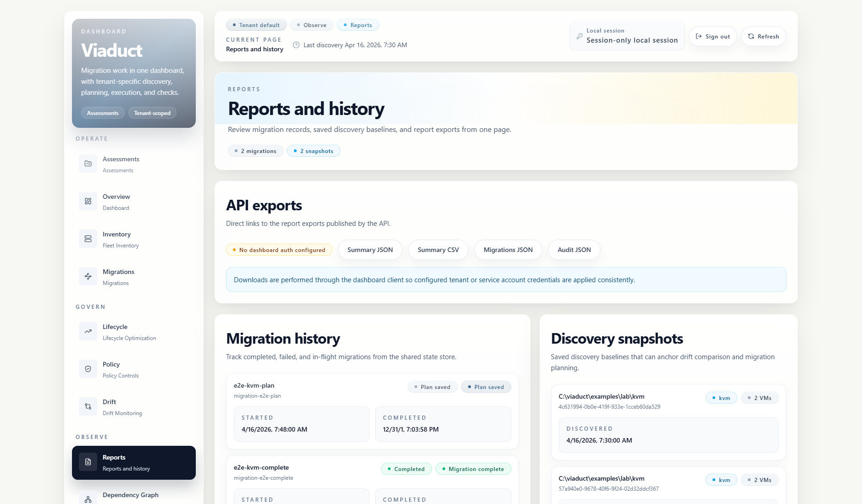Download the Migrations JSON export

point(508,250)
